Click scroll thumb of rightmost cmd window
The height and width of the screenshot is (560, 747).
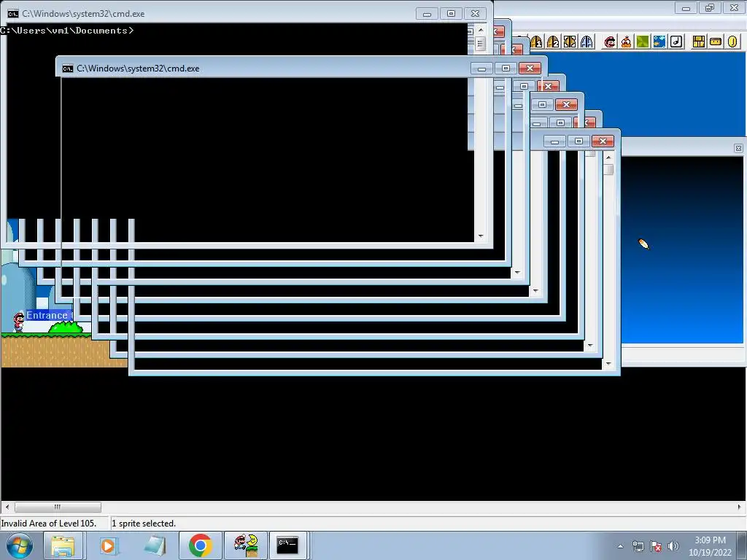coord(608,169)
